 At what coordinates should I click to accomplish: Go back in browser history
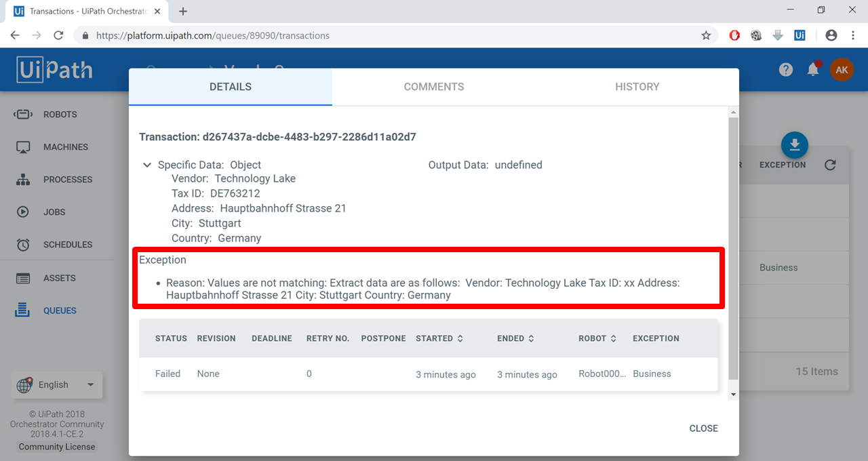click(x=15, y=35)
